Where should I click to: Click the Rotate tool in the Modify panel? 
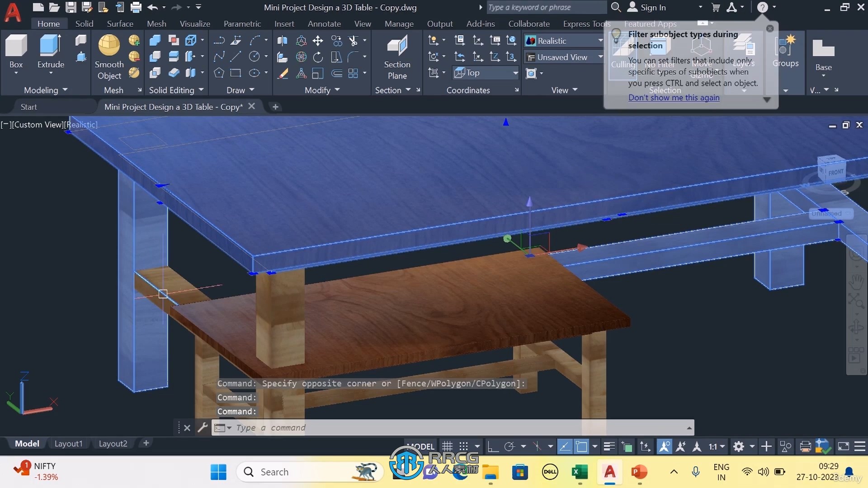318,56
